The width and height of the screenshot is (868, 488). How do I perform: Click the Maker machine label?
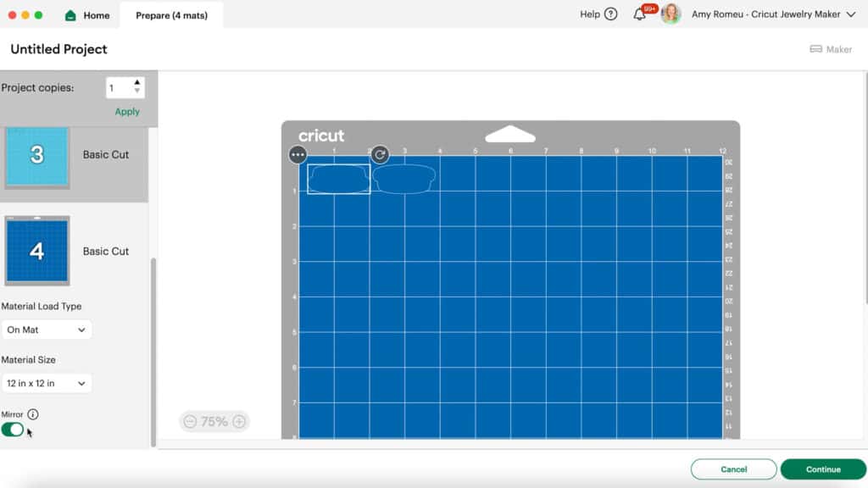(839, 49)
